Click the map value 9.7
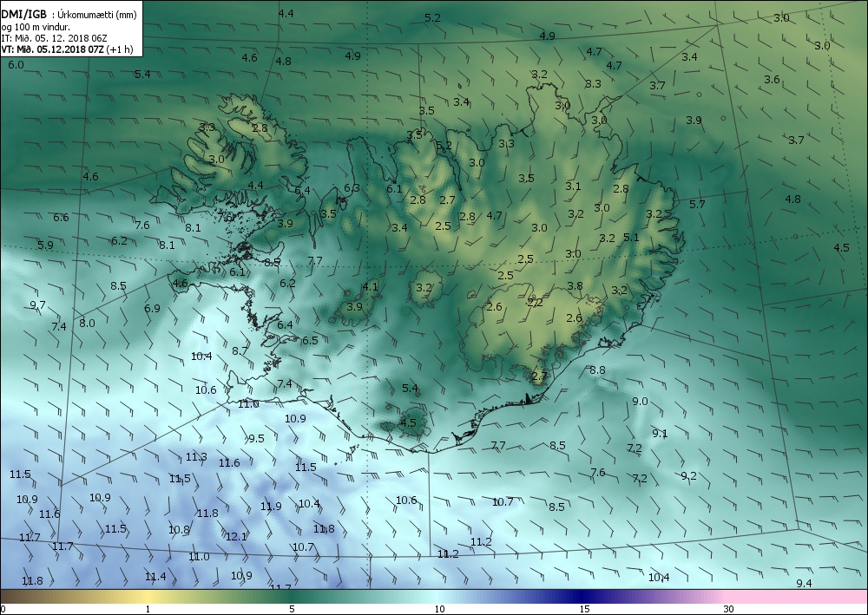868x615 pixels. coord(37,305)
